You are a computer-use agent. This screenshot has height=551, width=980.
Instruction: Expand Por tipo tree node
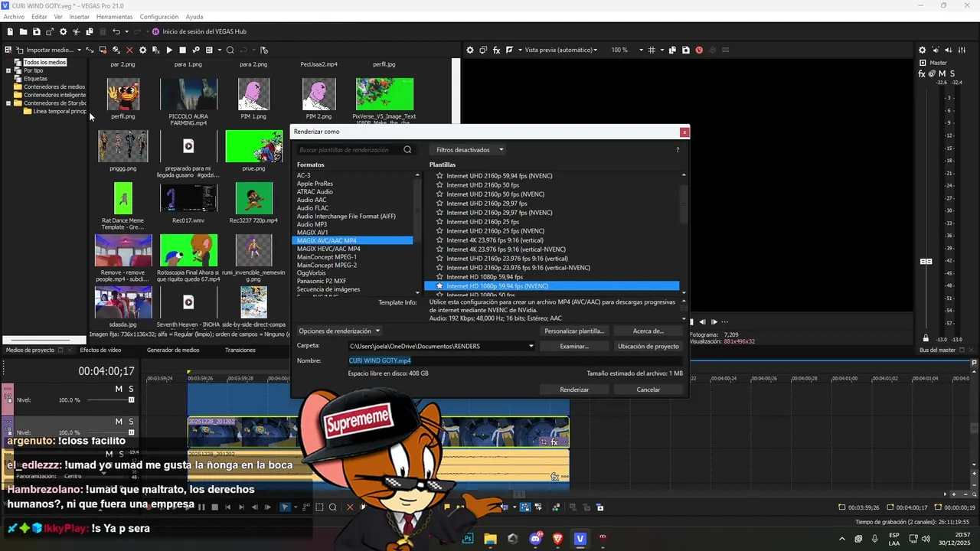[8, 70]
